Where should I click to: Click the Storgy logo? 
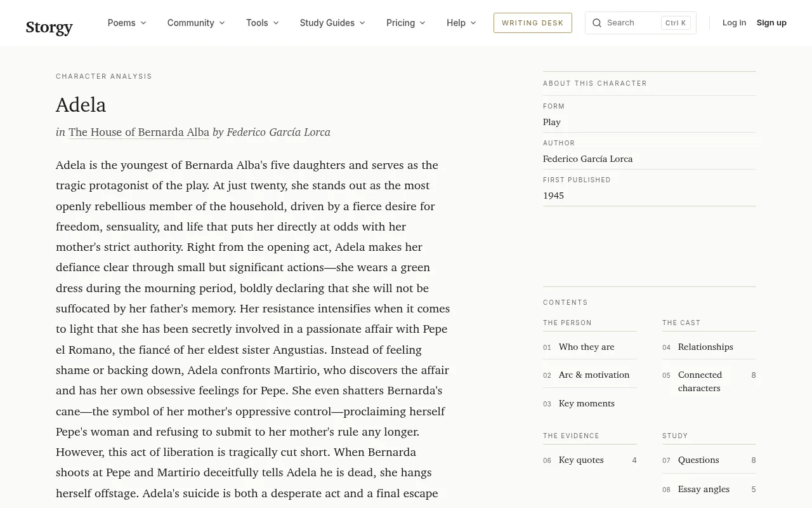pyautogui.click(x=49, y=27)
